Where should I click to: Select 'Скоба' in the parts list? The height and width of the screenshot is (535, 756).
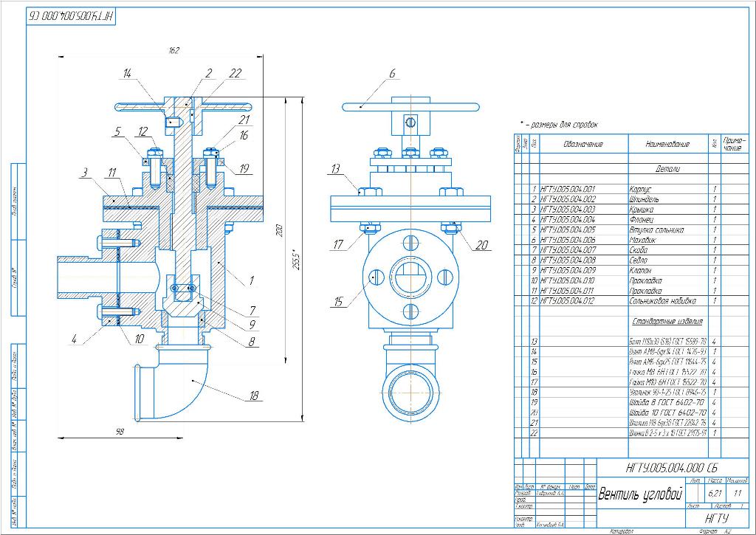pyautogui.click(x=639, y=250)
